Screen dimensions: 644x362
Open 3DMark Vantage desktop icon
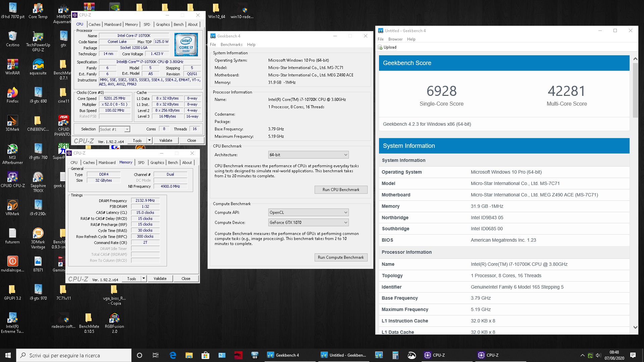point(38,238)
